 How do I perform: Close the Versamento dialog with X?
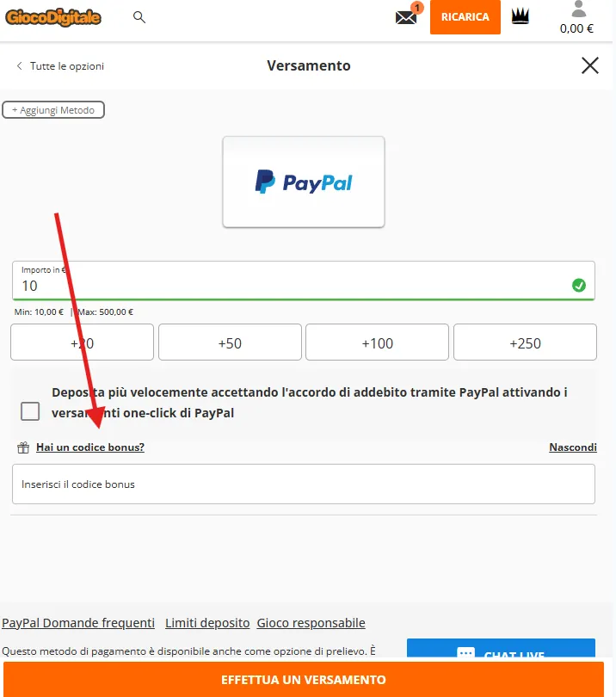(x=590, y=65)
